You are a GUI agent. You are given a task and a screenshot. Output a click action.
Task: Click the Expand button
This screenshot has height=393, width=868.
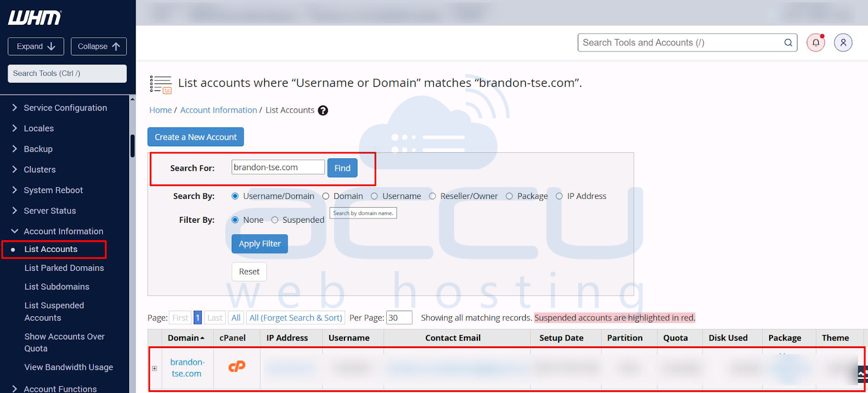pyautogui.click(x=36, y=47)
